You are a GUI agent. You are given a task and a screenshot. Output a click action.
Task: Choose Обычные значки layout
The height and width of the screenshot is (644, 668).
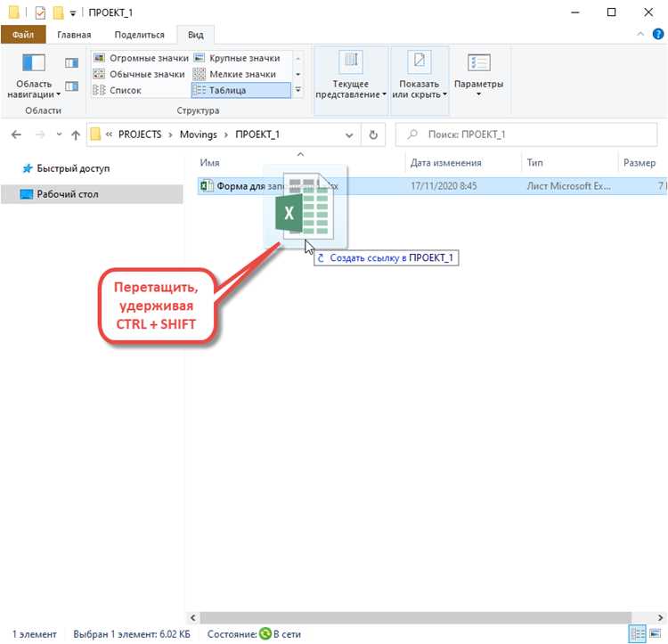[139, 74]
